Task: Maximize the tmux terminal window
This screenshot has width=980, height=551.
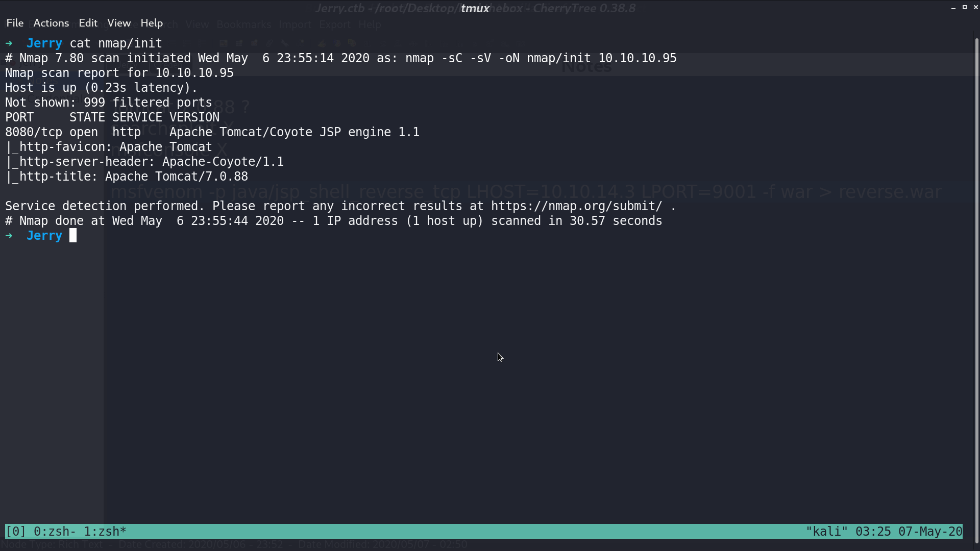Action: pyautogui.click(x=965, y=7)
